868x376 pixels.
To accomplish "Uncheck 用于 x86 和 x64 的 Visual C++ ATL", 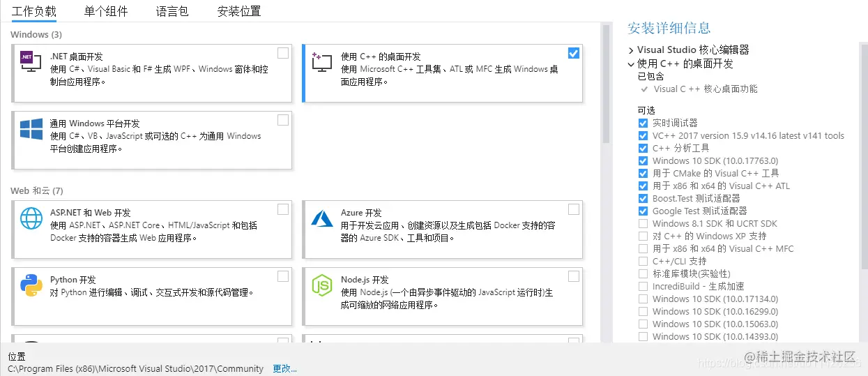I will [643, 186].
